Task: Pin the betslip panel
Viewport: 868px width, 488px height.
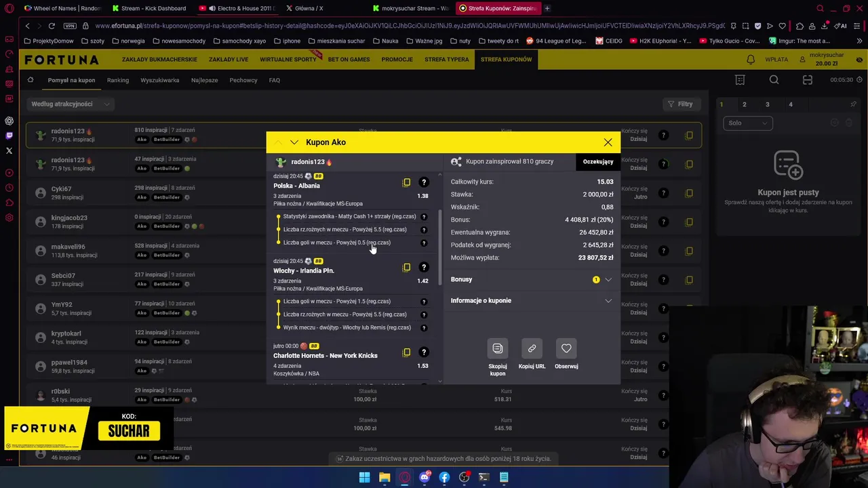Action: click(x=853, y=104)
